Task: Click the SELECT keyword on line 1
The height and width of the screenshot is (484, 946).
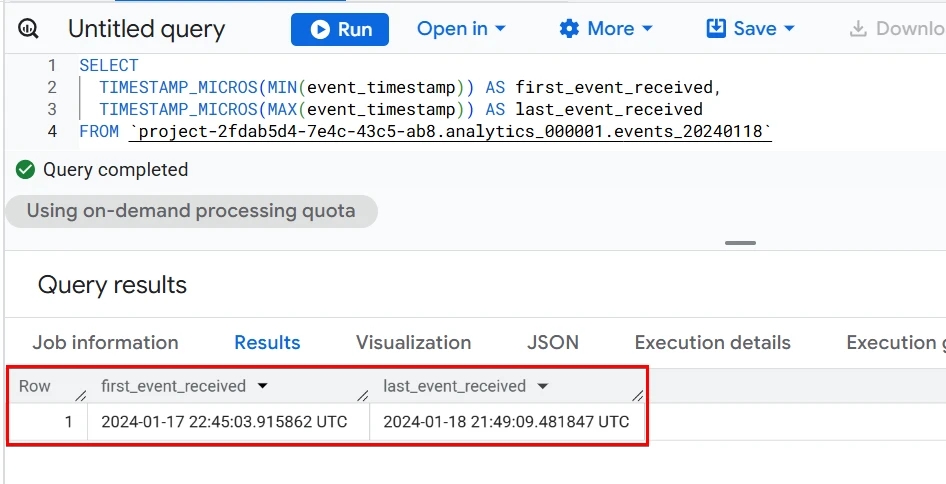Action: 109,65
